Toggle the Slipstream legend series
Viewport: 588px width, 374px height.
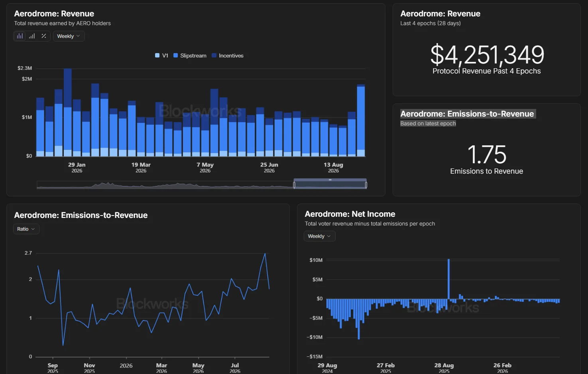click(x=190, y=55)
